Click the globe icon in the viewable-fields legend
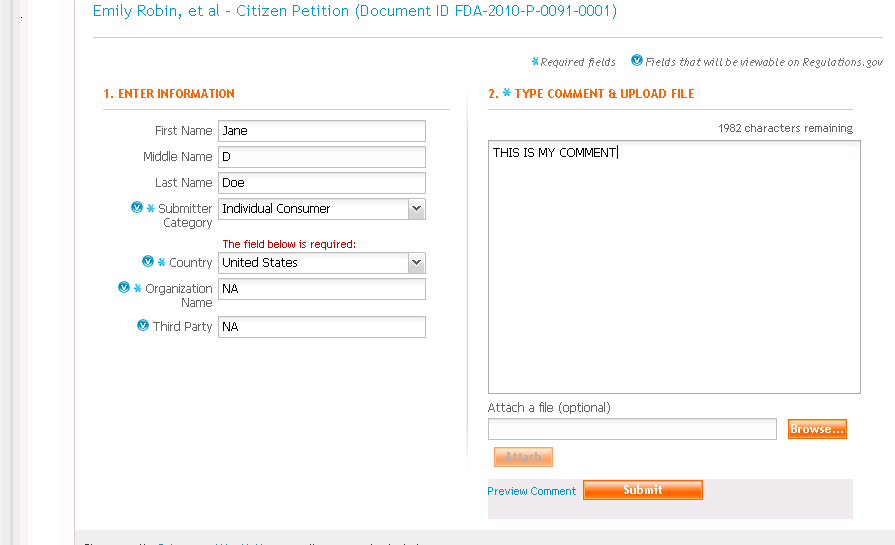 (x=637, y=61)
